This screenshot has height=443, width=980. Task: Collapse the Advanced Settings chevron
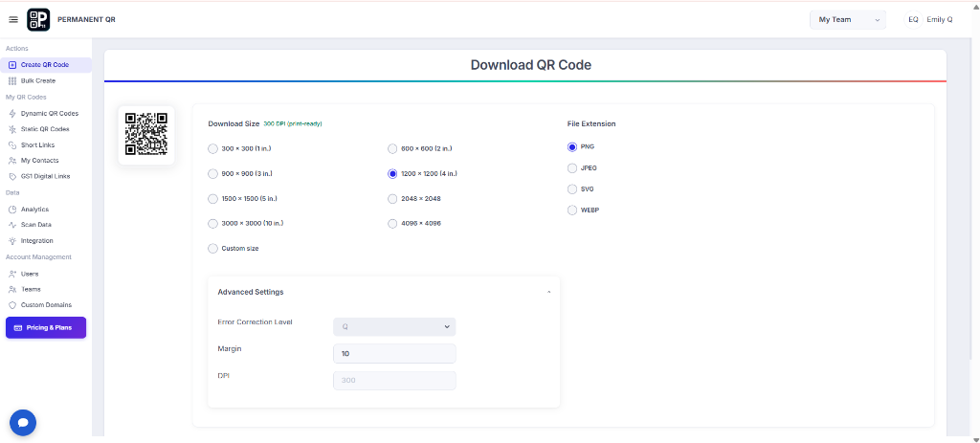tap(548, 293)
